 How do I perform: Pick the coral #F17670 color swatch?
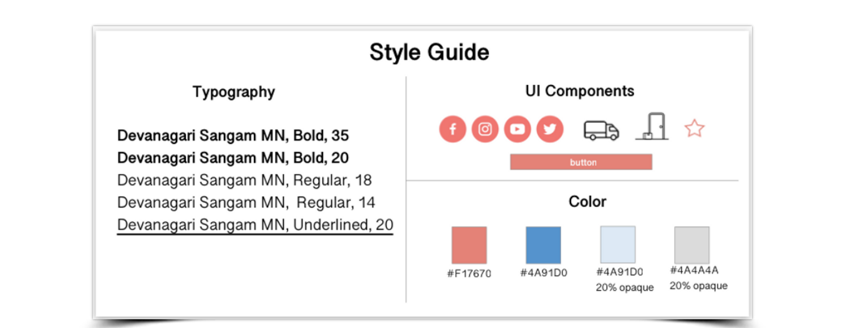coord(469,245)
